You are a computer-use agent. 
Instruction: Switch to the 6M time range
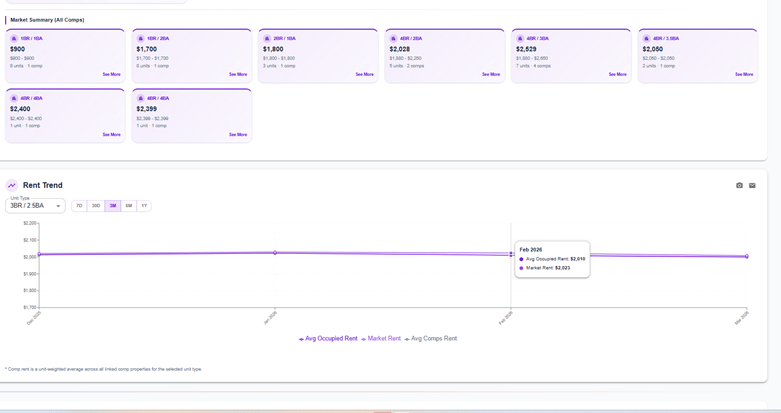(x=129, y=206)
